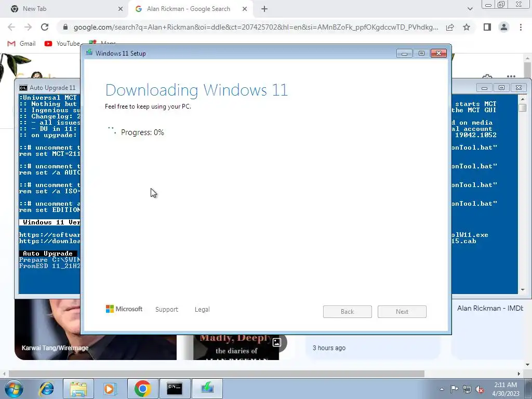Open Windows Start menu orb
The width and height of the screenshot is (532, 399).
tap(14, 389)
